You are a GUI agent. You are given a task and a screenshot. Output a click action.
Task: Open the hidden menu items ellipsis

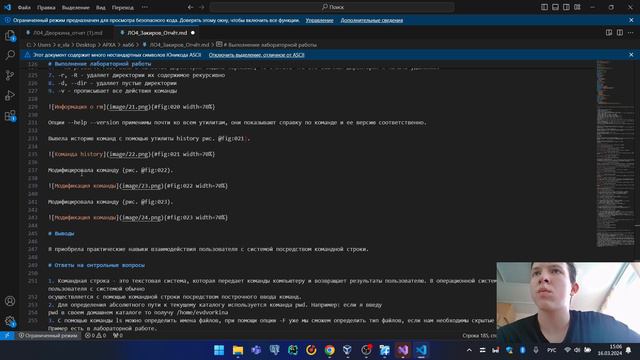145,7
